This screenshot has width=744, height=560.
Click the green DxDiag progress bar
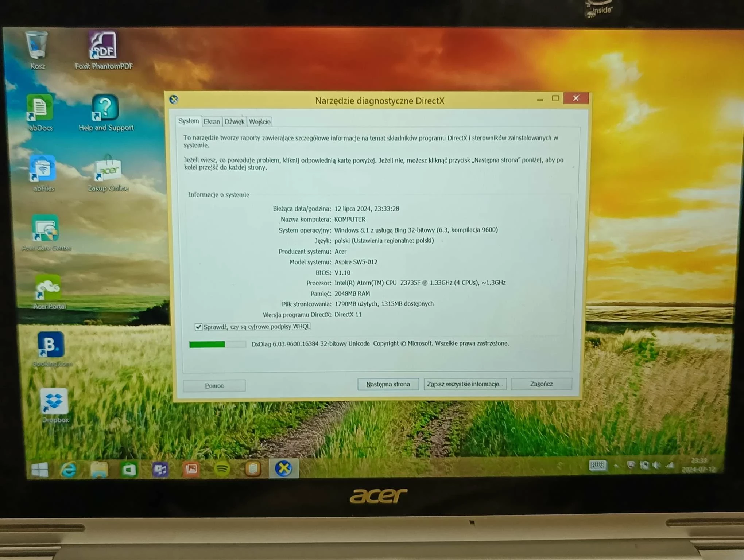tap(217, 344)
